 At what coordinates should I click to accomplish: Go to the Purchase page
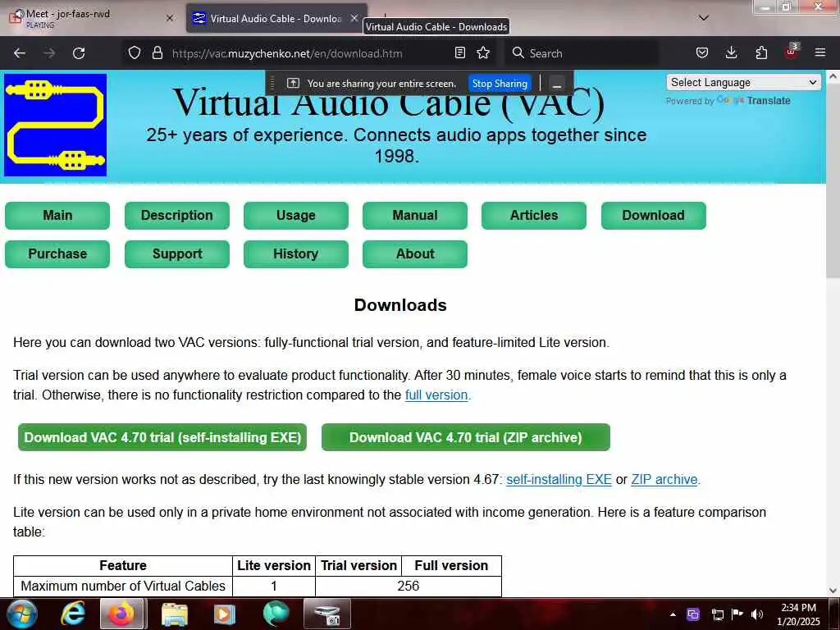pos(57,254)
